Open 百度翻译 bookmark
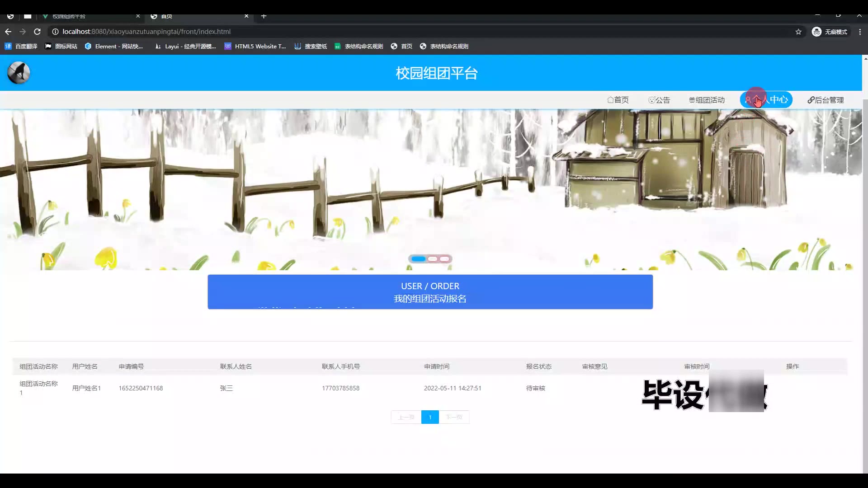Image resolution: width=868 pixels, height=488 pixels. tap(21, 46)
